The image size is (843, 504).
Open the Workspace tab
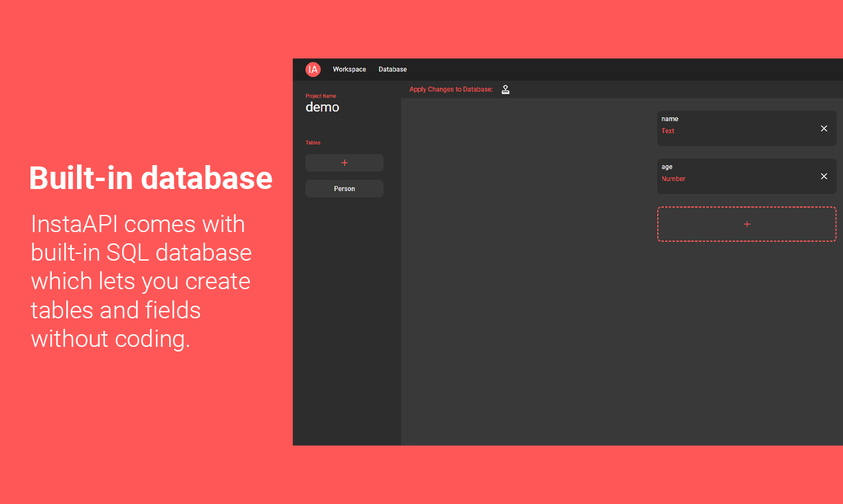click(349, 70)
